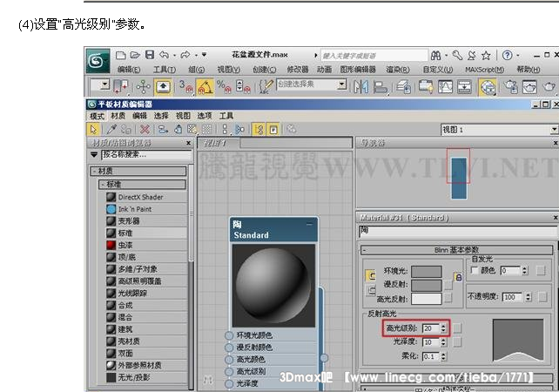
Task: Click the 环境光 color swatch
Action: tap(427, 272)
